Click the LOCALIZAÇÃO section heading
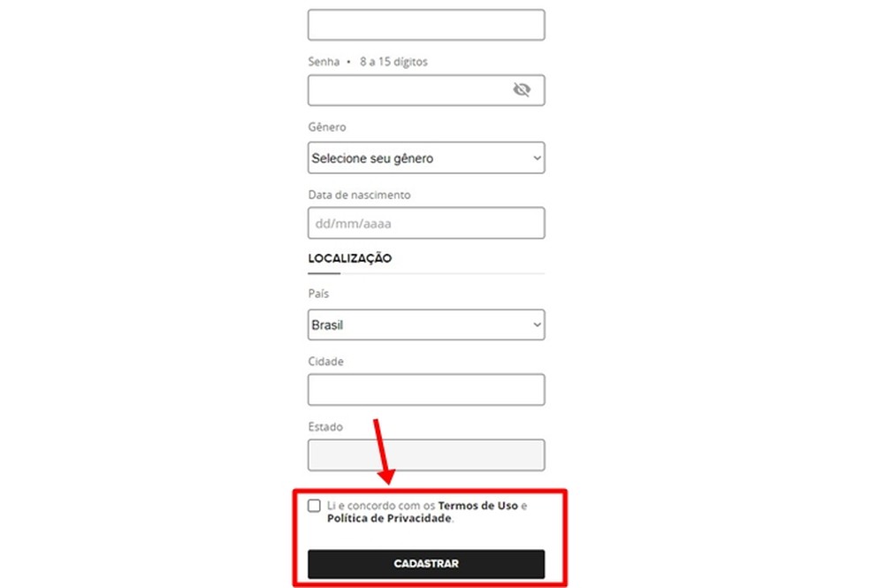 [349, 259]
